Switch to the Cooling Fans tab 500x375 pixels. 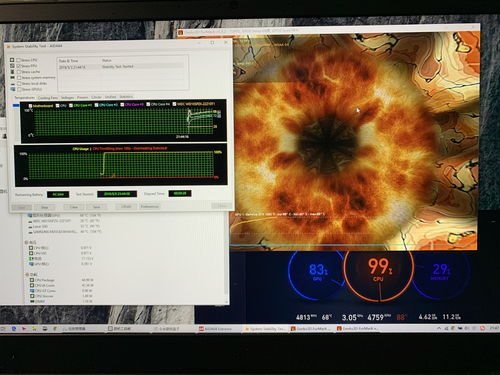coord(48,98)
